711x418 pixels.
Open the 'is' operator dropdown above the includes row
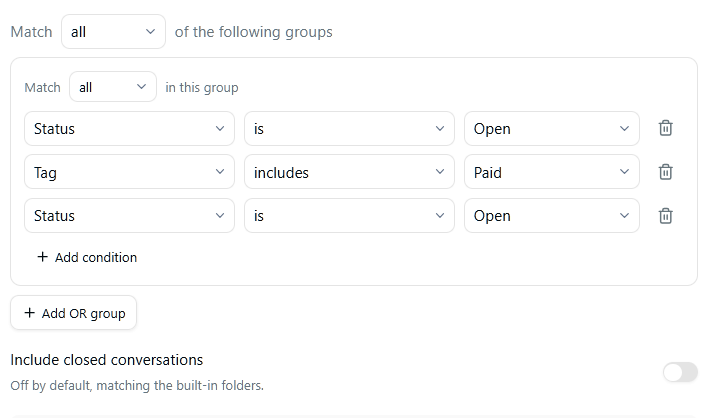click(349, 128)
